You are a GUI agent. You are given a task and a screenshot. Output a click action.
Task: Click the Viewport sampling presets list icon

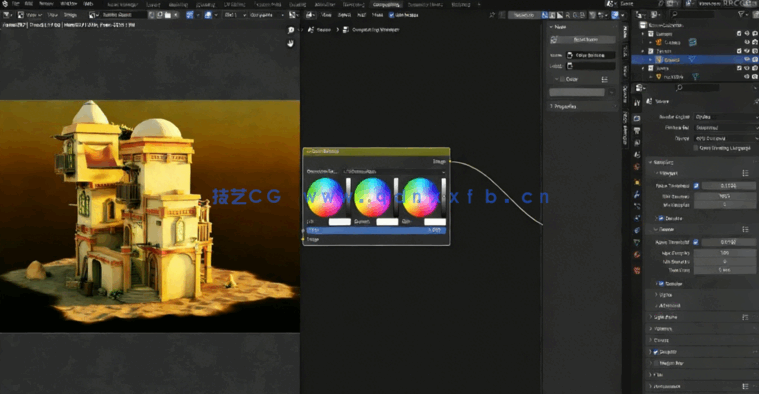click(745, 173)
